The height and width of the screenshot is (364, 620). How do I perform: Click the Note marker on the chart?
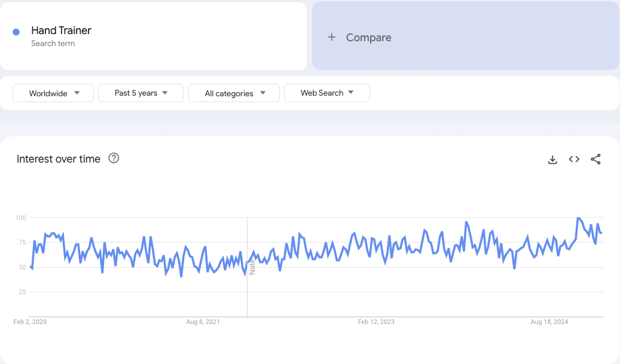[x=252, y=267]
